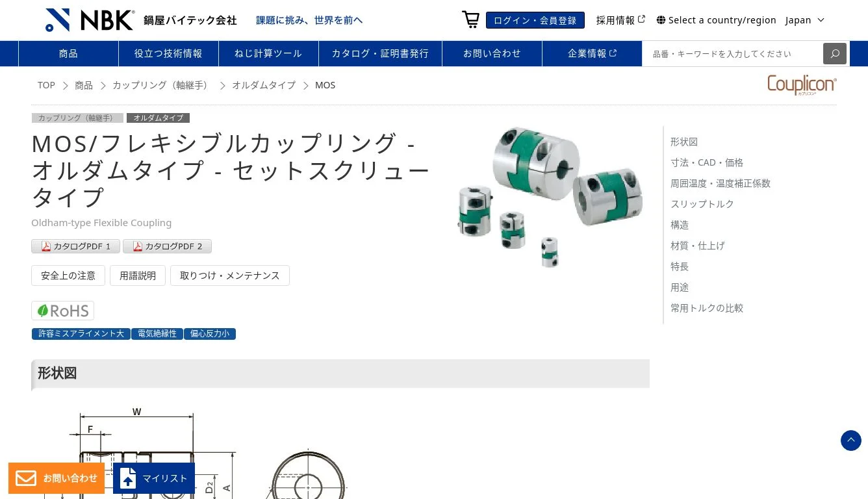Screen dimensions: 868x499
Task: Add to マイリスト floating button
Action: (x=154, y=478)
